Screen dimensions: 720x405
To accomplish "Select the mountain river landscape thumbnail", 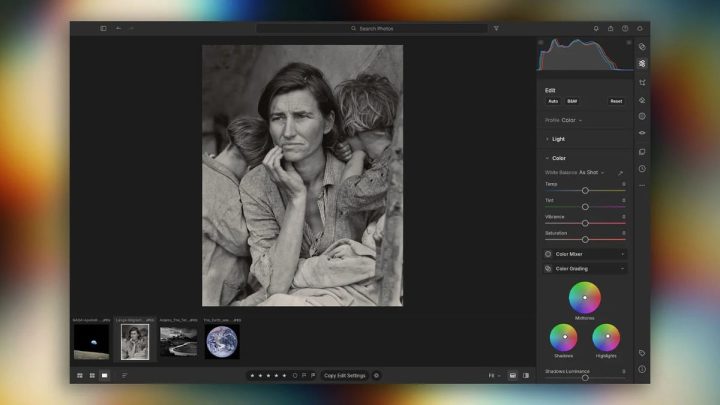I will click(179, 342).
